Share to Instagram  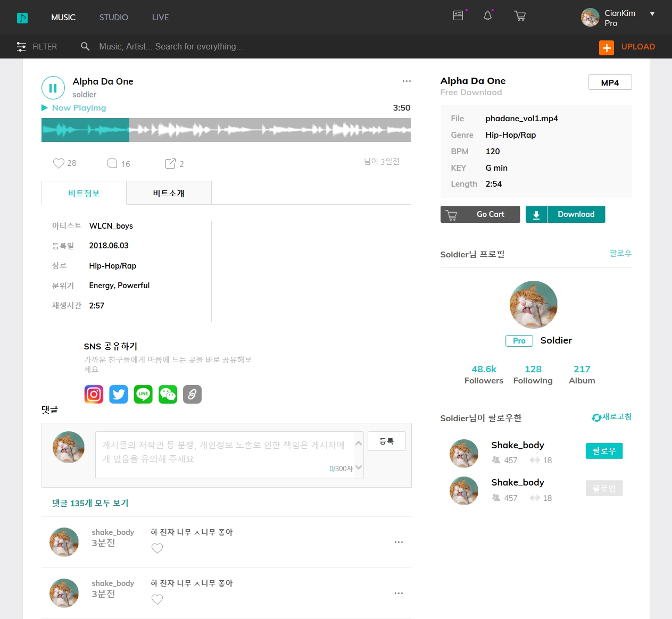(x=94, y=394)
